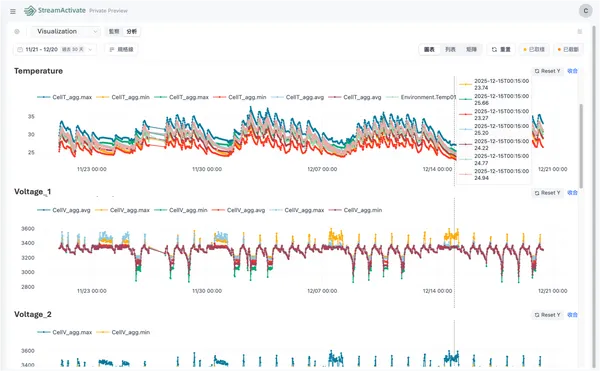Open the user avatar C menu
This screenshot has width=600, height=371.
pyautogui.click(x=585, y=11)
